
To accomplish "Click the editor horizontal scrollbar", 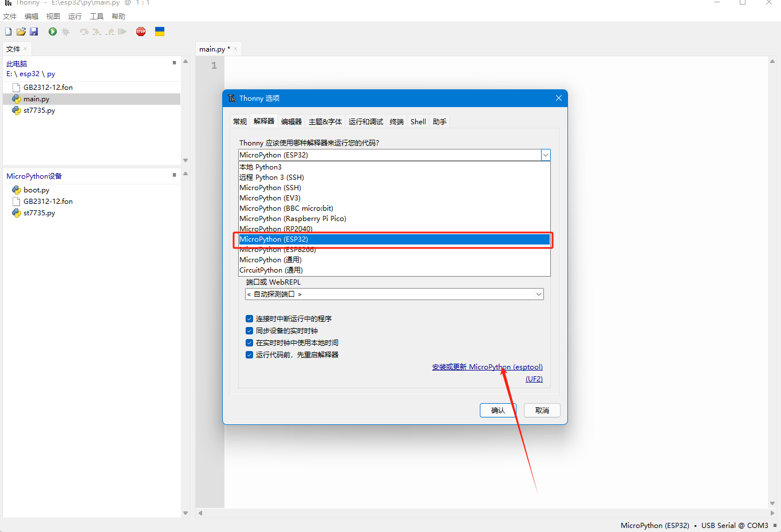I will click(486, 513).
